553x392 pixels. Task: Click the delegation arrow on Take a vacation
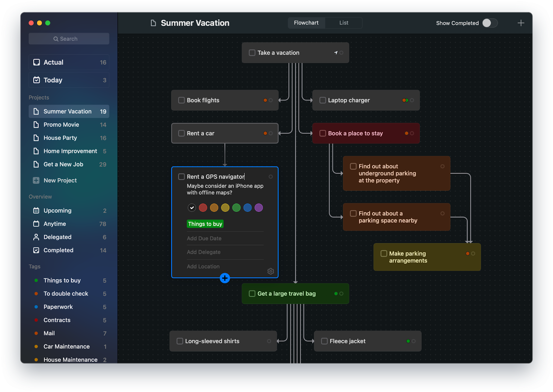tap(335, 53)
